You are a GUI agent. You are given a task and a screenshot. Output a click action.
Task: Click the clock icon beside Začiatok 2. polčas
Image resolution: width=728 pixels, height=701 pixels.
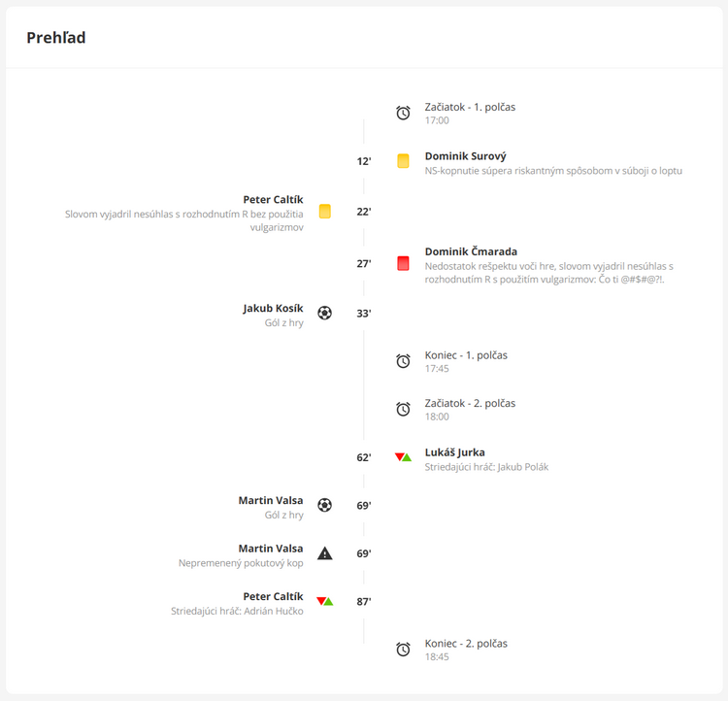[403, 409]
